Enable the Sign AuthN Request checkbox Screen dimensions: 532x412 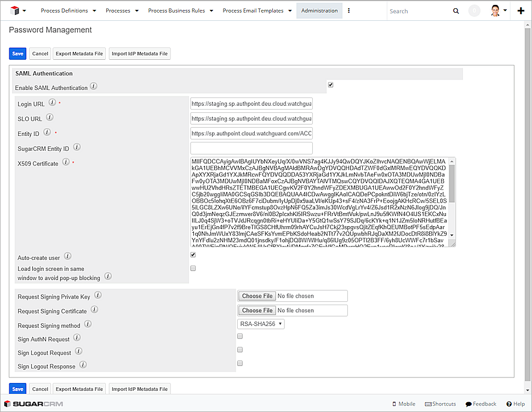click(239, 336)
